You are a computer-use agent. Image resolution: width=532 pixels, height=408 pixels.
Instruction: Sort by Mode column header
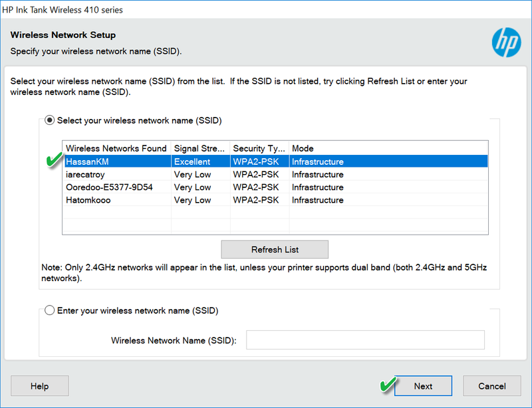[388, 148]
